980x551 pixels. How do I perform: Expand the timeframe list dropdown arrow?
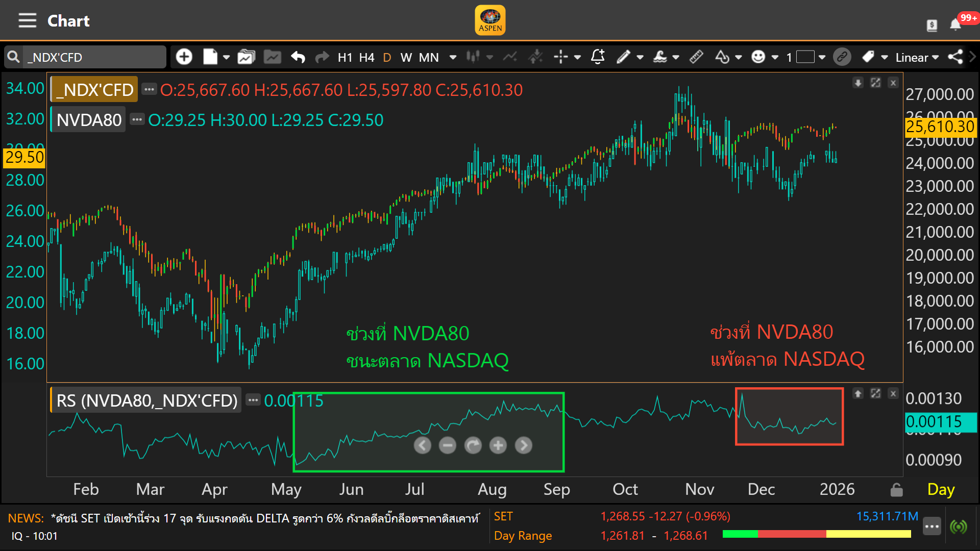click(x=453, y=57)
